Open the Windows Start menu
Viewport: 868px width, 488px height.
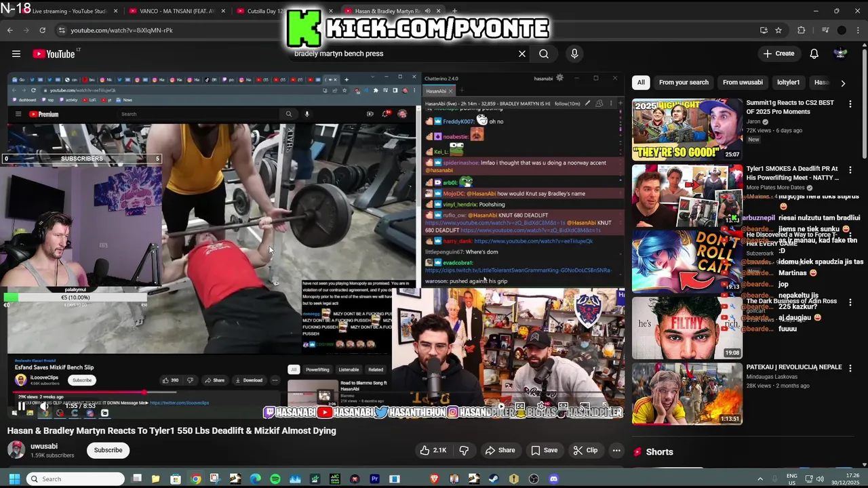tap(14, 479)
